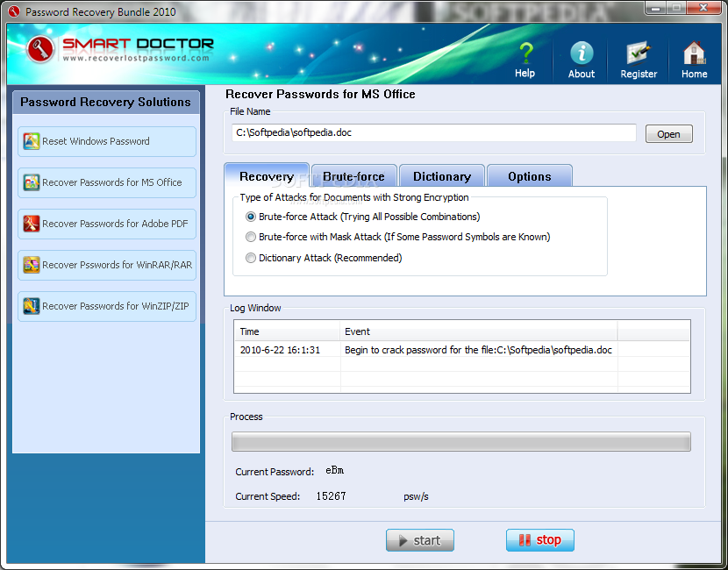Viewport: 728px width, 570px height.
Task: Choose Recover Passwords for WinZIP/ZIP
Action: (107, 306)
